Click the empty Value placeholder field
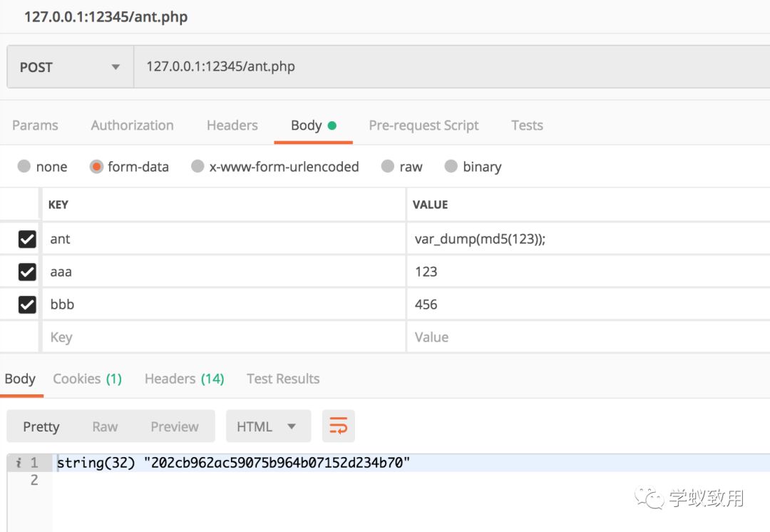The width and height of the screenshot is (770, 532). pyautogui.click(x=589, y=337)
